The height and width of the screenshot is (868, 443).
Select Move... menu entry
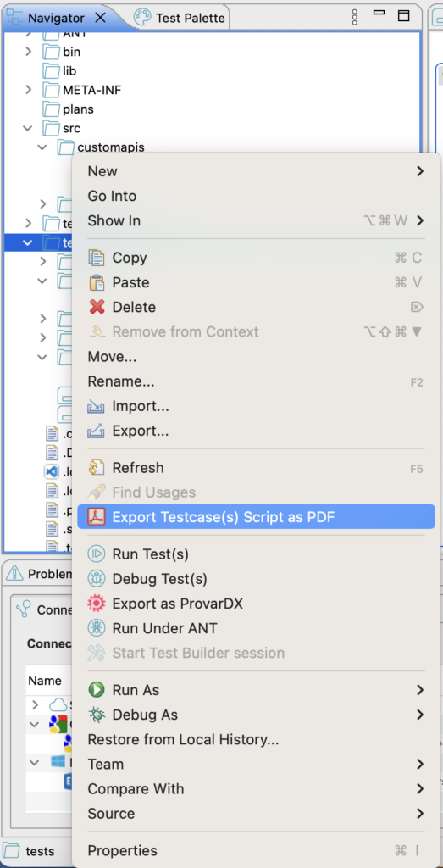click(256, 357)
